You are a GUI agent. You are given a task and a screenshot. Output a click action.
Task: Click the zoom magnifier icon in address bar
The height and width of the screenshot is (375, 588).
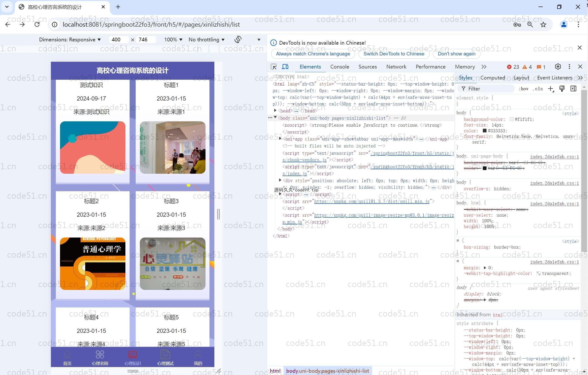click(530, 25)
